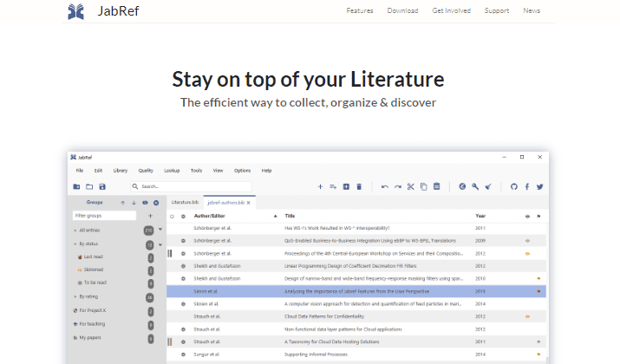Click the magnifier icon in Search box
The width and height of the screenshot is (620, 364).
(x=135, y=186)
